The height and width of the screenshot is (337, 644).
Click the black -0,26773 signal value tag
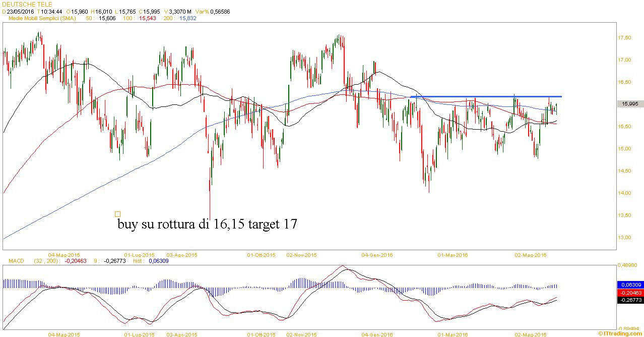pos(630,300)
